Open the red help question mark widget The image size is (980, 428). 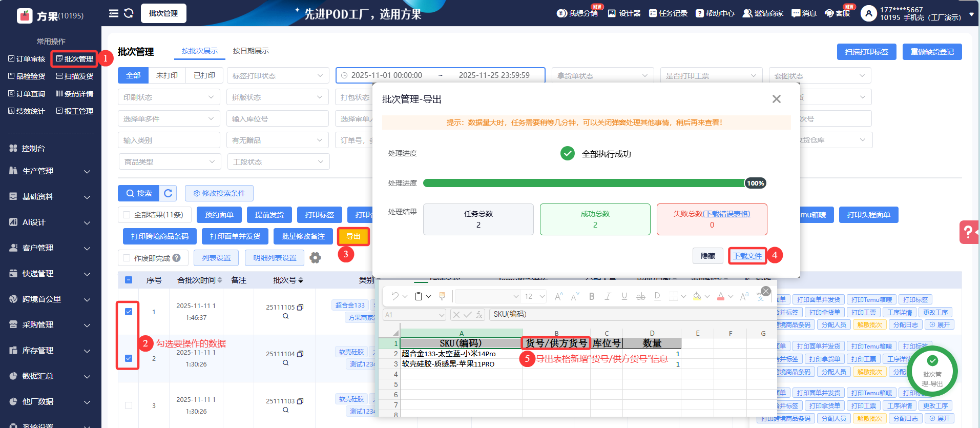(x=968, y=232)
